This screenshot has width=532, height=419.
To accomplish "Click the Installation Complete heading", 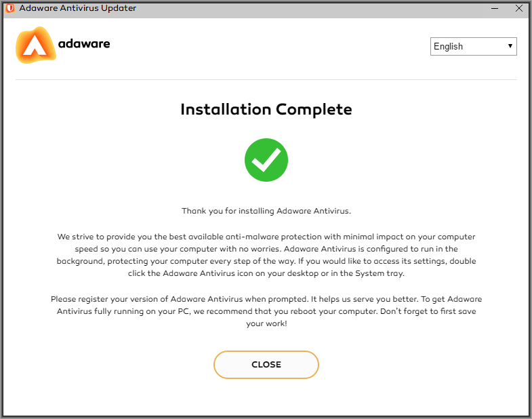I will [266, 110].
